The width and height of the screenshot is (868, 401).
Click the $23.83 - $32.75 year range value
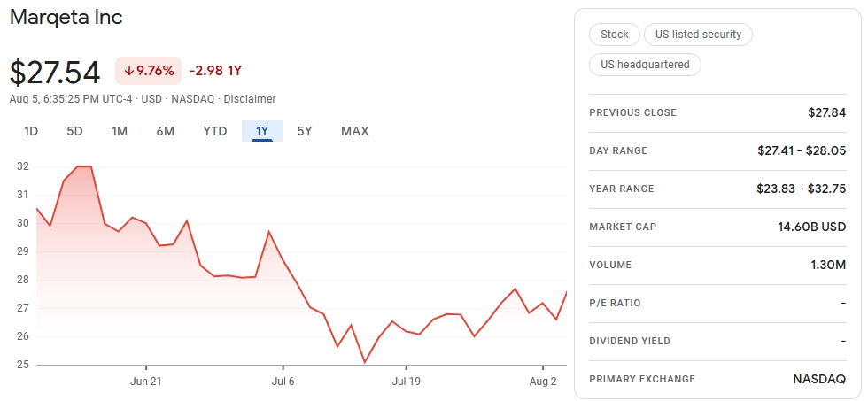[x=801, y=189]
